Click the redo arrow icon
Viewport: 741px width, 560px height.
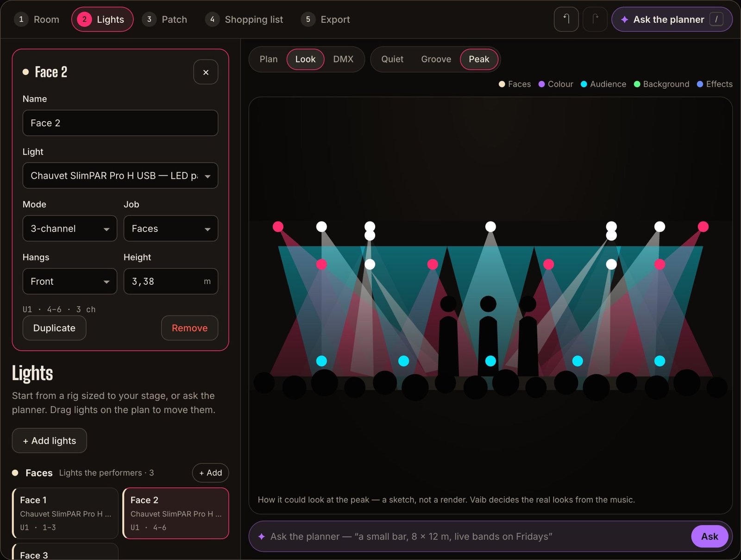coord(595,19)
